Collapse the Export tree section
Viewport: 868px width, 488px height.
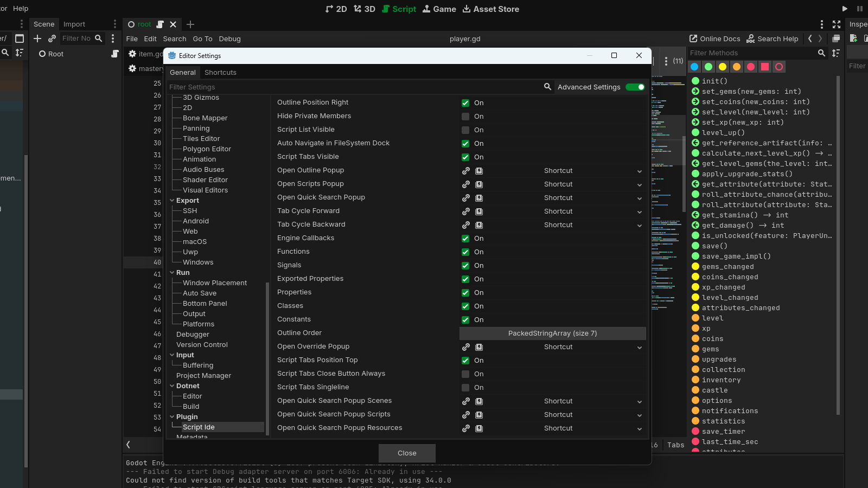point(172,201)
